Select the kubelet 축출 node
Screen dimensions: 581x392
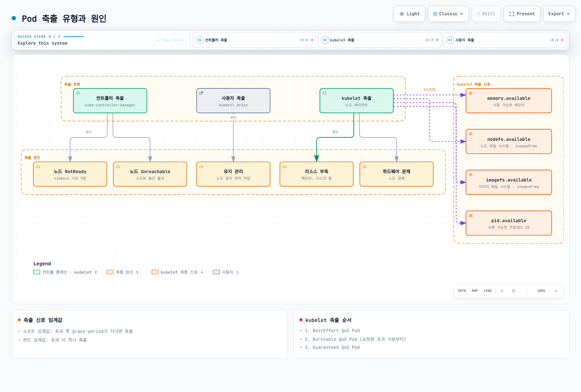click(x=357, y=101)
